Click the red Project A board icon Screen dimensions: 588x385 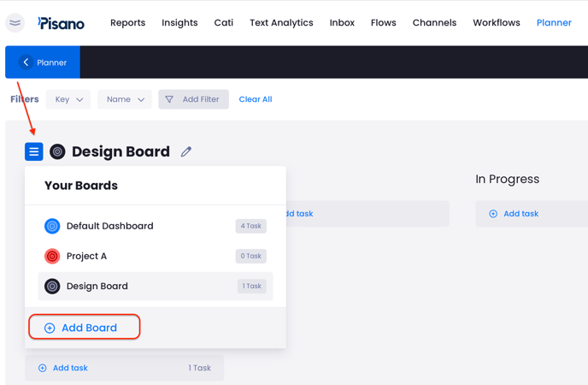(x=52, y=256)
